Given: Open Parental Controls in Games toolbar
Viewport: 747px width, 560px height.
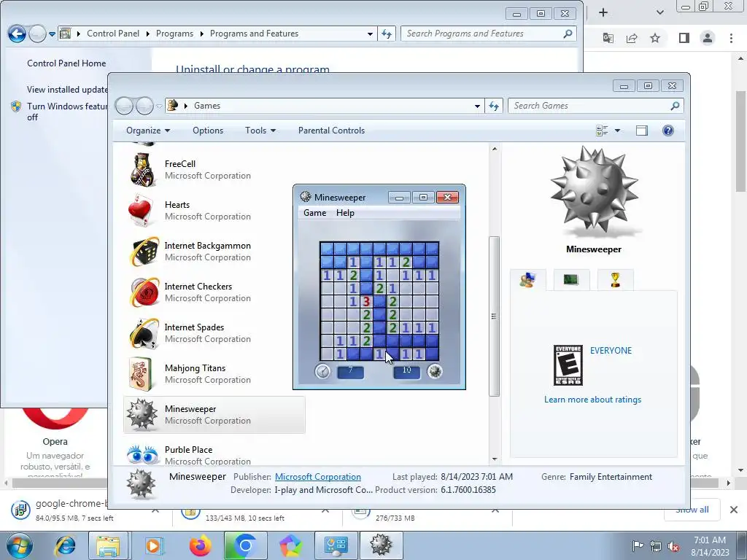Looking at the screenshot, I should pos(332,131).
